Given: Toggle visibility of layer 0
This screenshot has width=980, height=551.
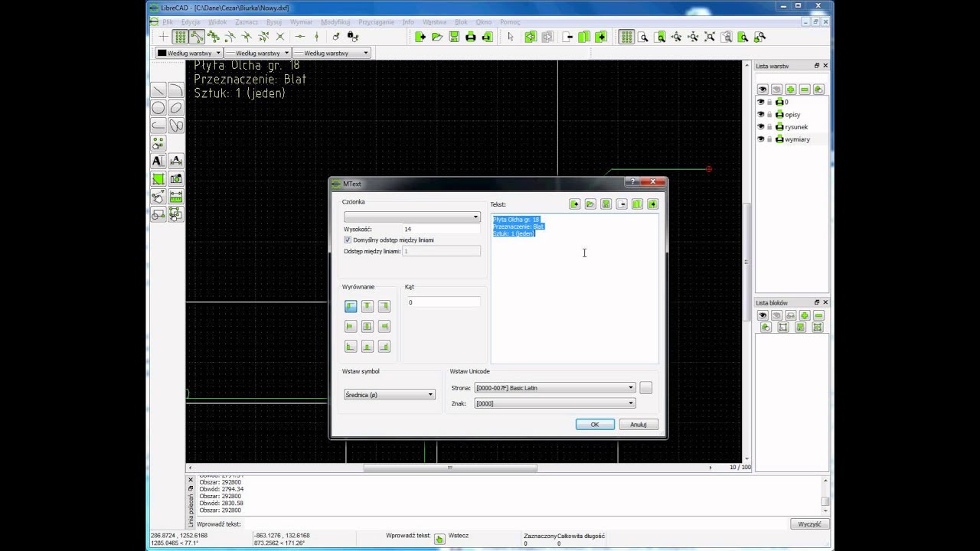Looking at the screenshot, I should coord(761,102).
